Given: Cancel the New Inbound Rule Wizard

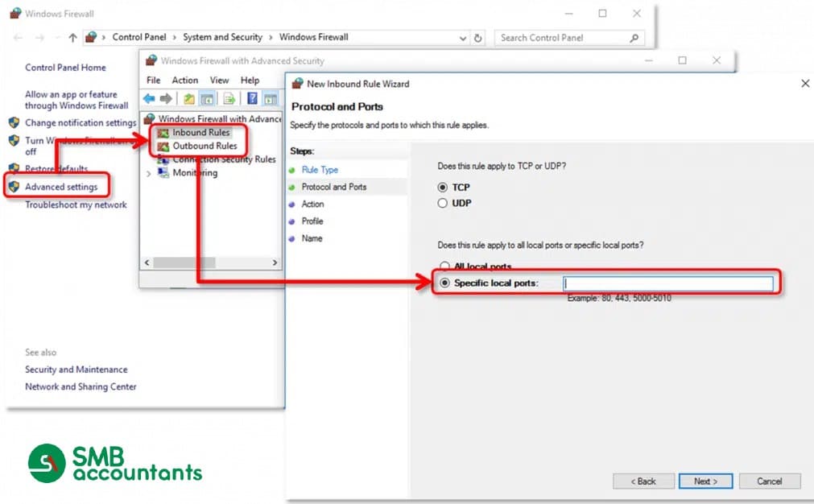Looking at the screenshot, I should (x=770, y=481).
